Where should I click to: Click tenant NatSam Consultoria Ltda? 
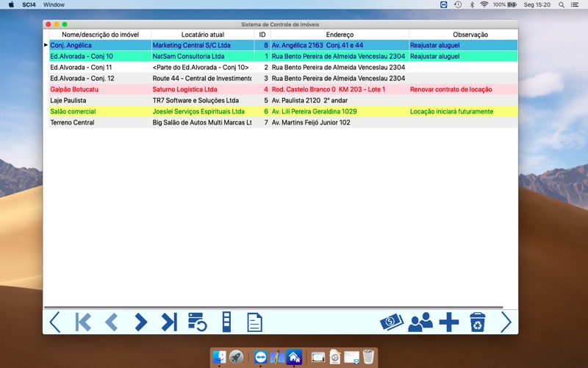coord(188,57)
